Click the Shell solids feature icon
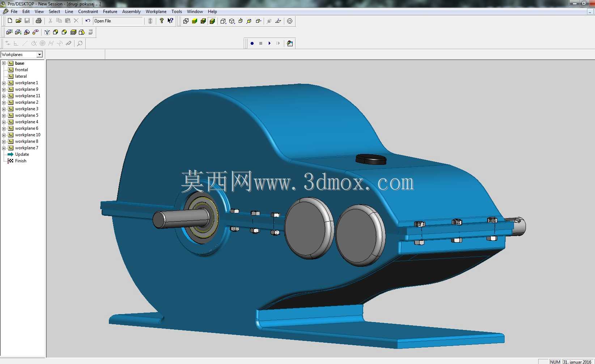The width and height of the screenshot is (595, 364). 73,32
